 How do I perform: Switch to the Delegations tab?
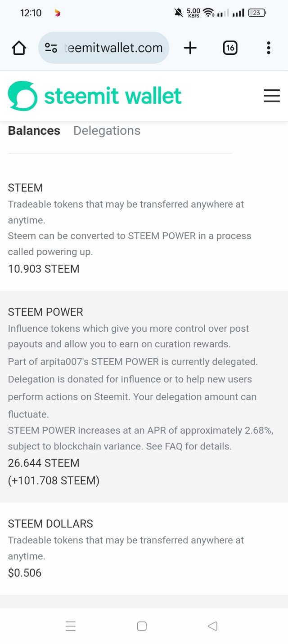tap(107, 131)
